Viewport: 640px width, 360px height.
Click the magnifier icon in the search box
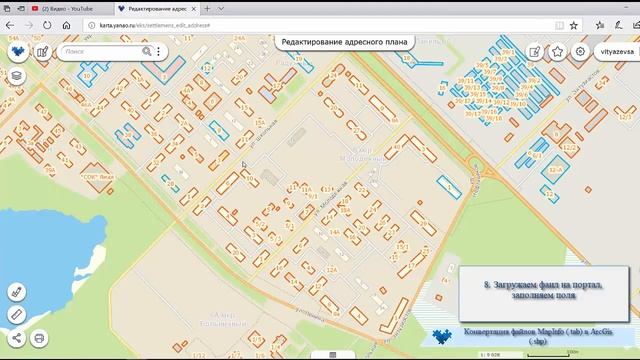pos(147,51)
